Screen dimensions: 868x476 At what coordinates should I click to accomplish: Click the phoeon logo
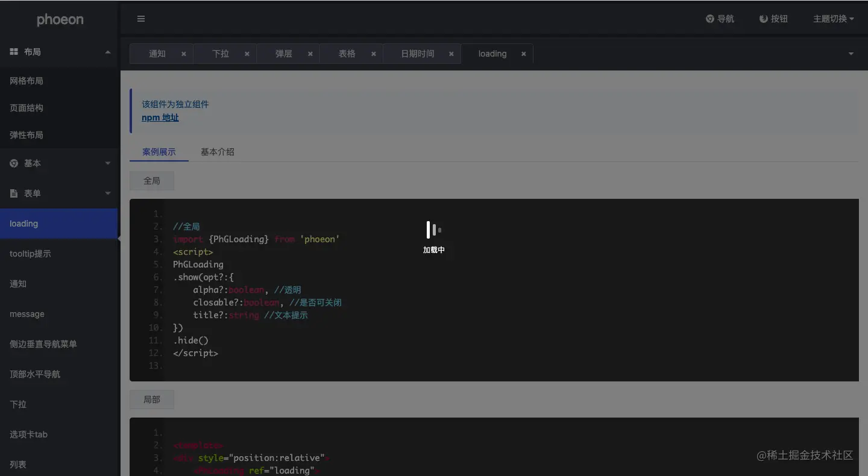pos(60,20)
